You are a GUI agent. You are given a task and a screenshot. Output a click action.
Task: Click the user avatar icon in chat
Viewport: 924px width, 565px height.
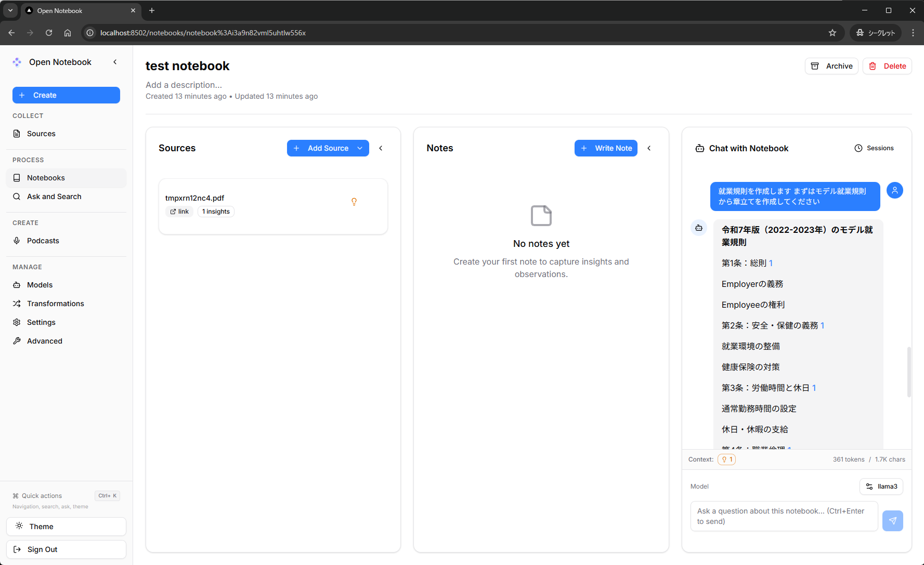point(895,190)
